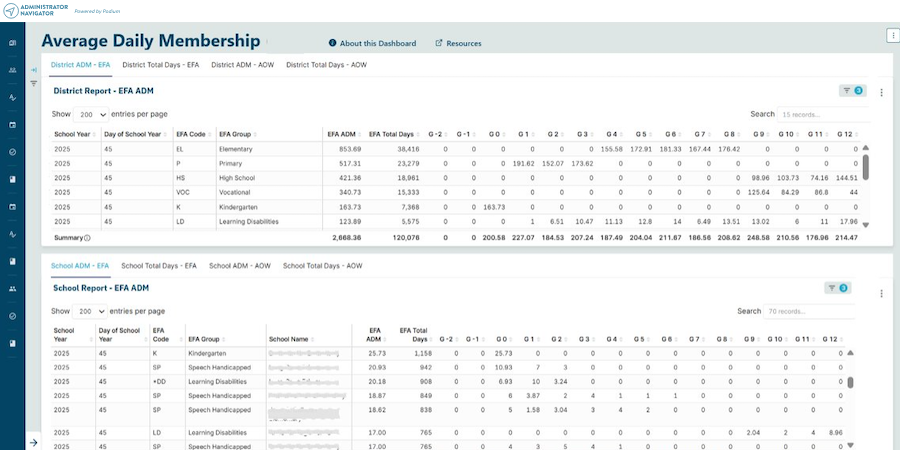The height and width of the screenshot is (450, 900).
Task: Click District table scrollbar down arrow
Action: click(866, 226)
